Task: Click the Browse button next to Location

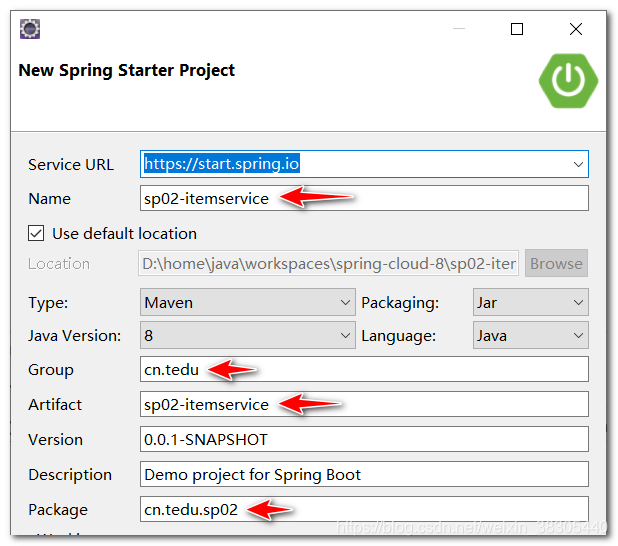Action: [556, 263]
